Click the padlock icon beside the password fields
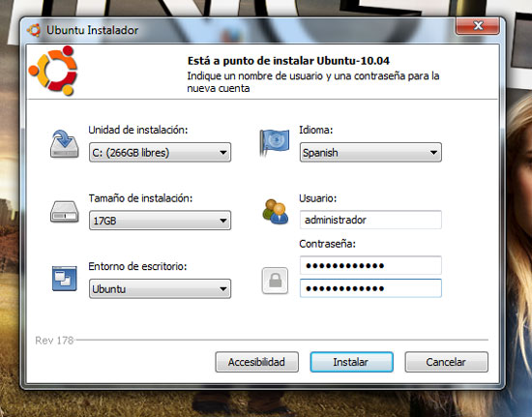This screenshot has height=417, width=532. (275, 281)
